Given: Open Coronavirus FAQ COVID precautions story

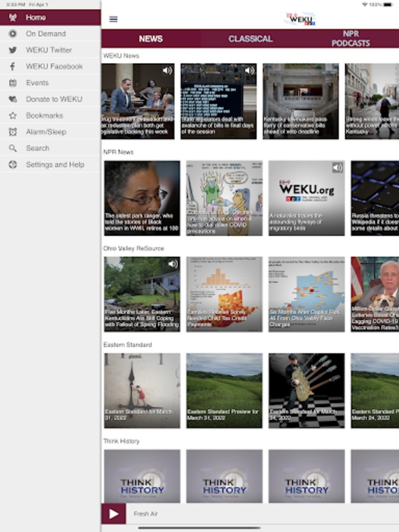Looking at the screenshot, I should click(x=224, y=198).
